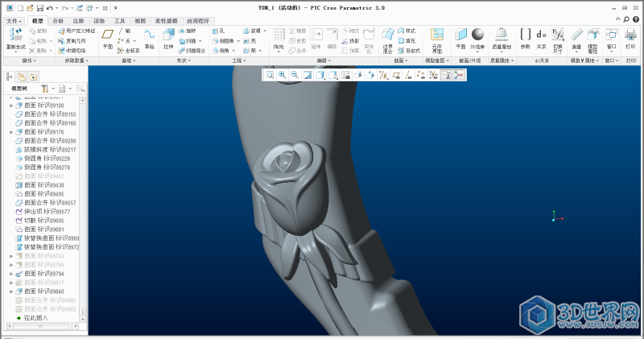The image size is (644, 339).
Task: Expand tree node 曲面 标识89100
Action: (11, 105)
